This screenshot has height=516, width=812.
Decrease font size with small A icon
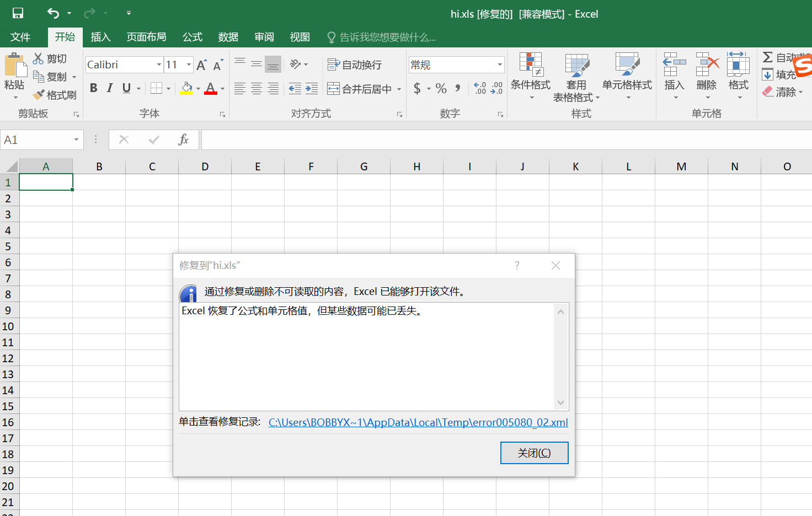(x=218, y=65)
